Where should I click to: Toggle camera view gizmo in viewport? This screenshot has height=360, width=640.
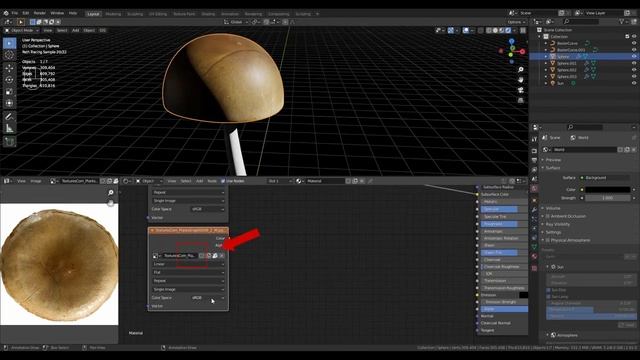(x=521, y=90)
